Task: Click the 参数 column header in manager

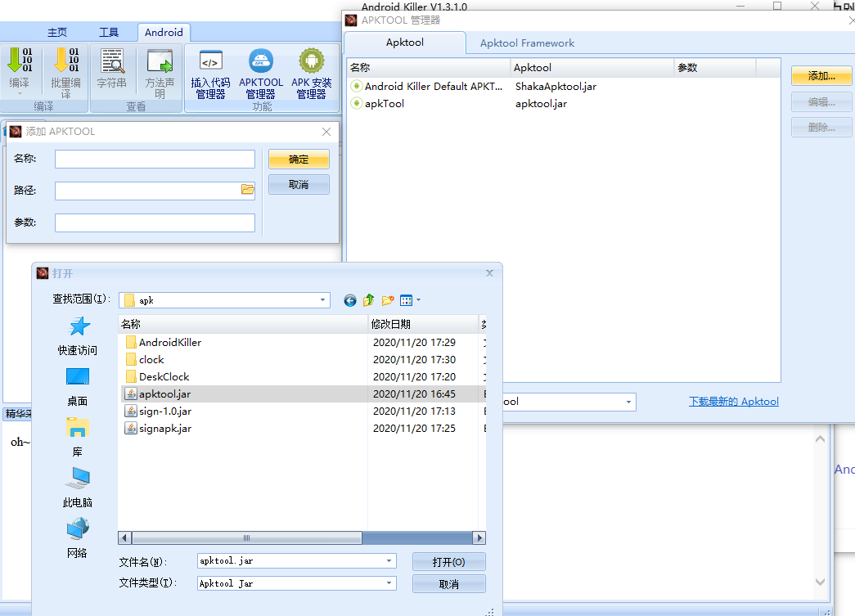Action: click(x=715, y=68)
